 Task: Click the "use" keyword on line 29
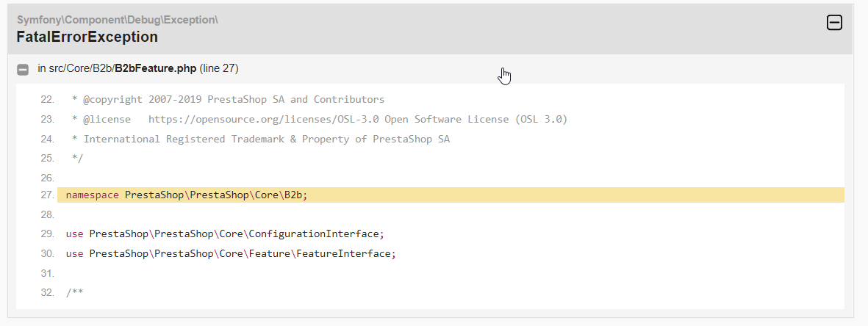tap(75, 233)
